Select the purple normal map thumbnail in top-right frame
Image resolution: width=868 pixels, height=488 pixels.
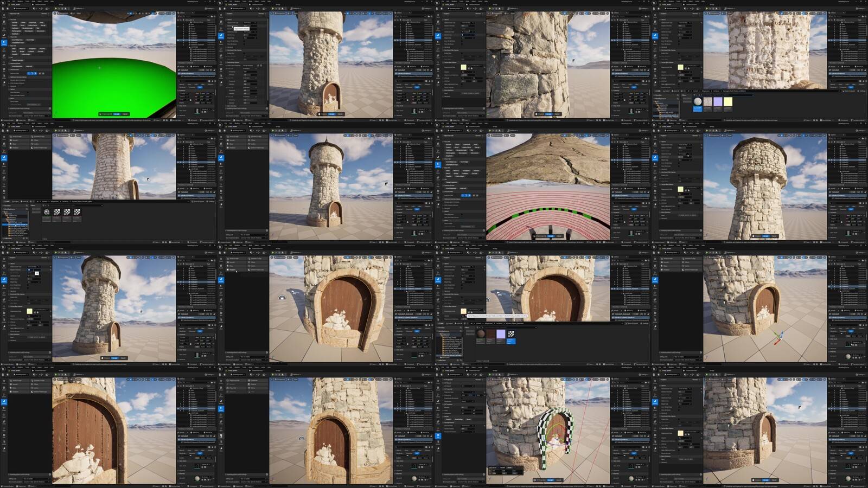718,101
